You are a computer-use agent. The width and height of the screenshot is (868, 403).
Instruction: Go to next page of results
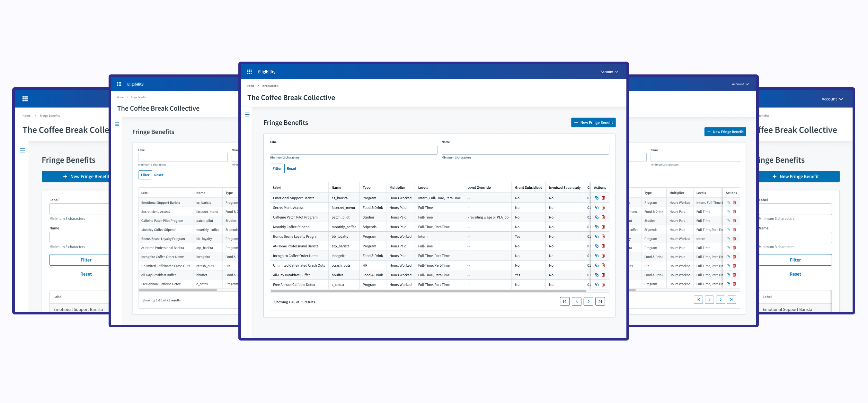pos(588,301)
